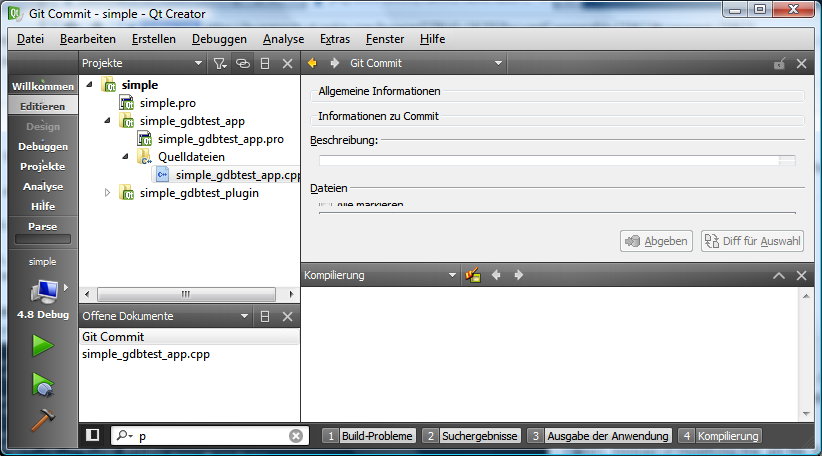Start debugging with the bug arrow

(43, 385)
